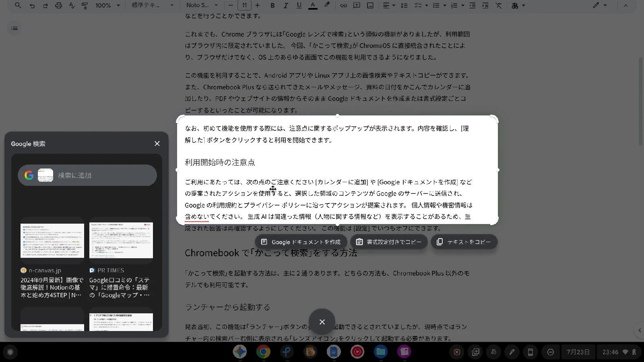The image size is (644, 362).
Task: Decrease font size with minus button
Action: (x=231, y=5)
